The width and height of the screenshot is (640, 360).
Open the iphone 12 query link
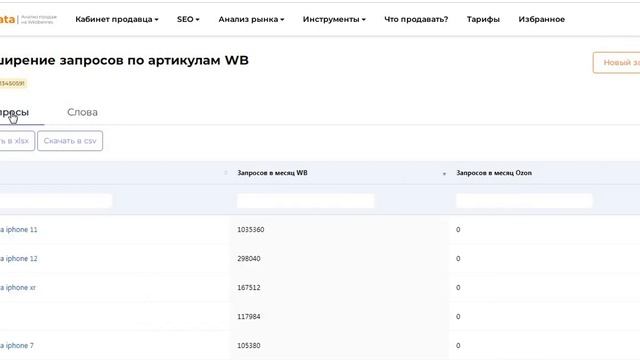pyautogui.click(x=18, y=258)
